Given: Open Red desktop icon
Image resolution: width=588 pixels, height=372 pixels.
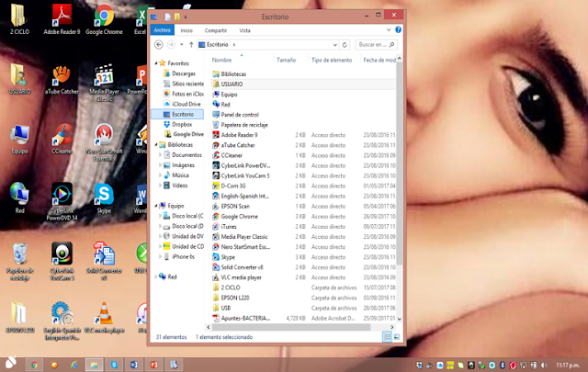Looking at the screenshot, I should pos(19,198).
